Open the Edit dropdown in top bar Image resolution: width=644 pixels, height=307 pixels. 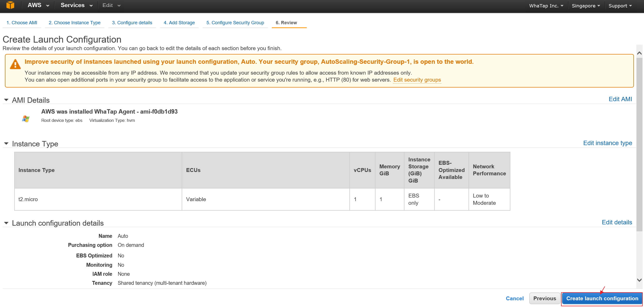point(111,5)
